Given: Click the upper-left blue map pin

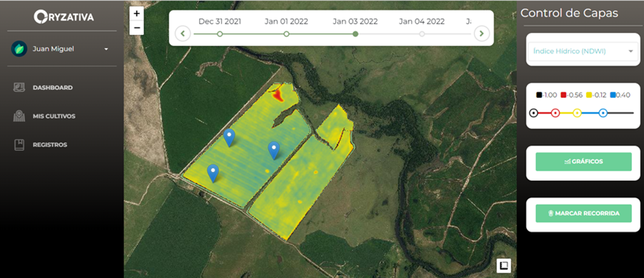Looking at the screenshot, I should (229, 137).
